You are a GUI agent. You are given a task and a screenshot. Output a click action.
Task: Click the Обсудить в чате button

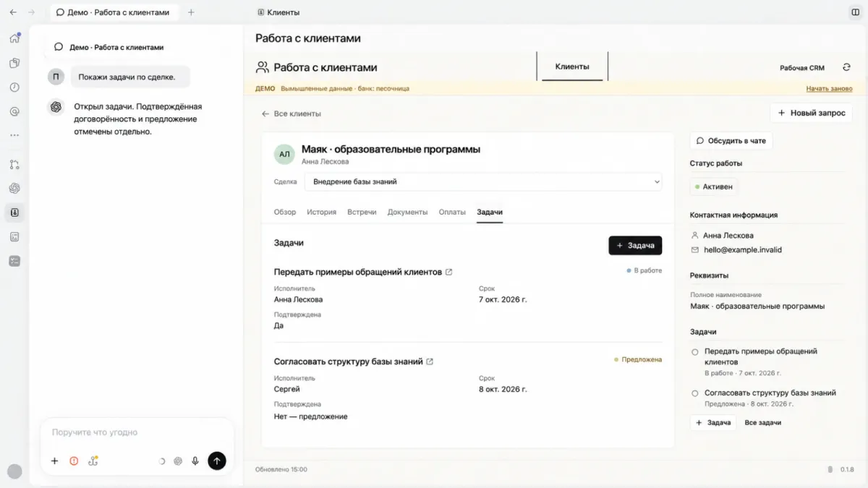tap(731, 140)
